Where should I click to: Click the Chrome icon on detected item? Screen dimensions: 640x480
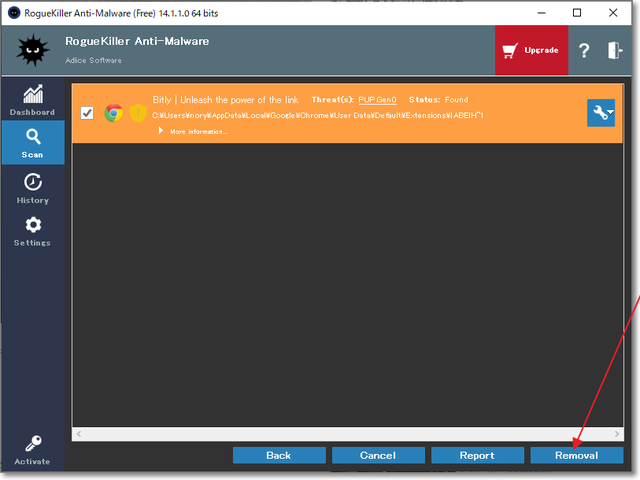pos(114,113)
